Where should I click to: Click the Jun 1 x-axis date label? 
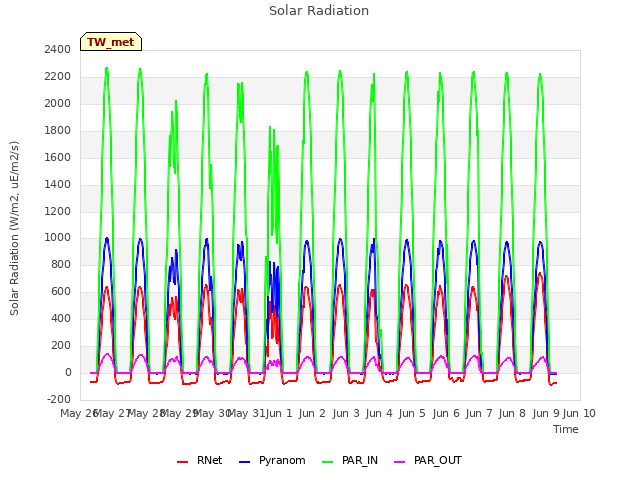click(279, 413)
